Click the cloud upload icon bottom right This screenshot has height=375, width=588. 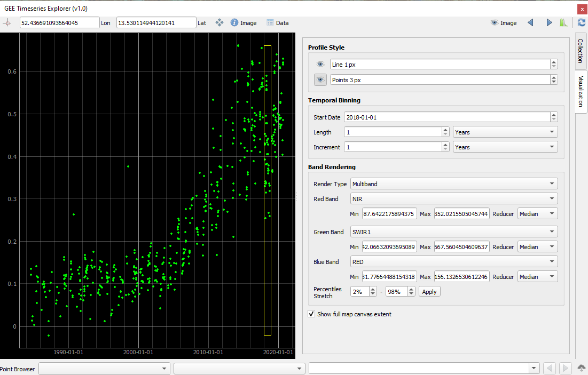(582, 368)
